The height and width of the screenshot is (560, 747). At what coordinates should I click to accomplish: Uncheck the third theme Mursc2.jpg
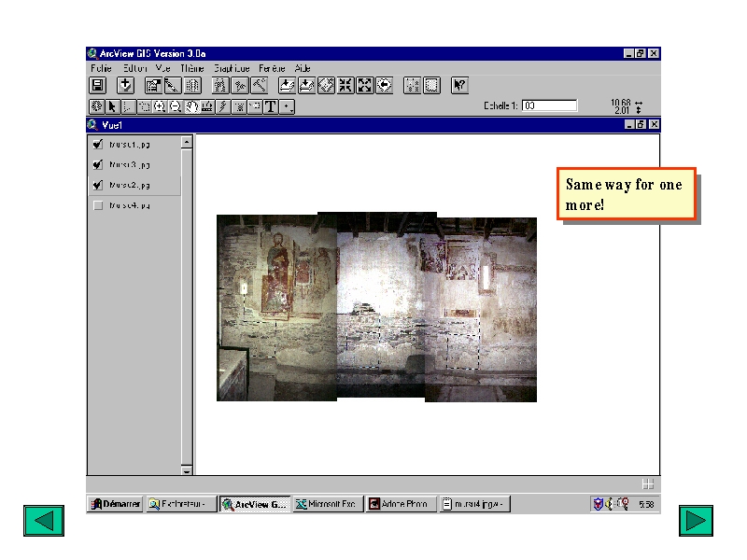(x=98, y=185)
